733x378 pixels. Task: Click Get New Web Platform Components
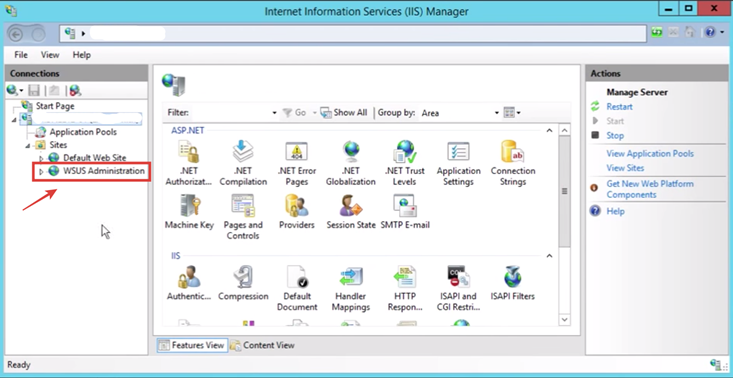650,189
